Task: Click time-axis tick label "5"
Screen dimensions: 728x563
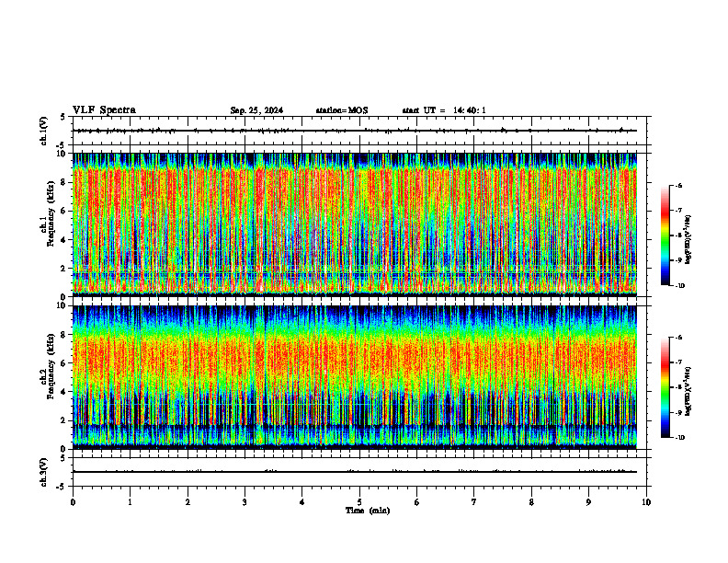Action: click(x=359, y=502)
